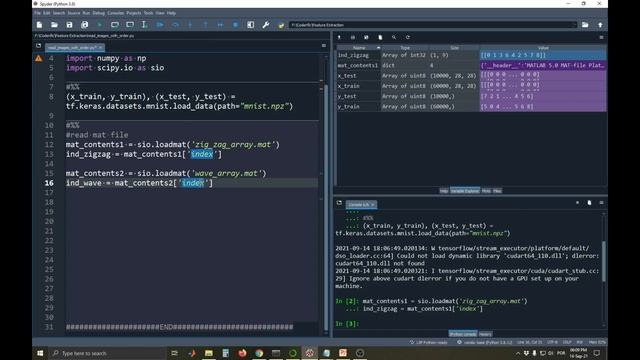The width and height of the screenshot is (640, 360).
Task: Refresh variables icon
Action: click(407, 37)
